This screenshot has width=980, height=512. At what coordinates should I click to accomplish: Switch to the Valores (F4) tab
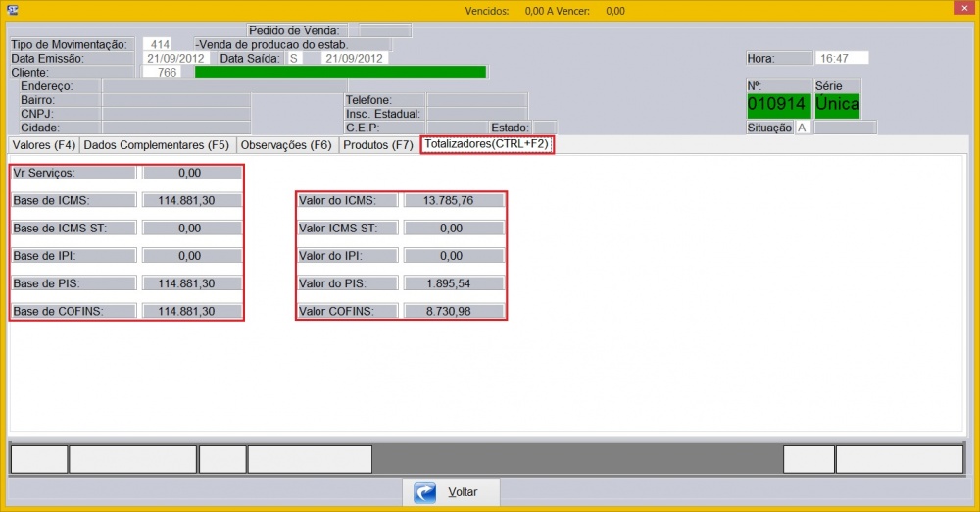[43, 145]
